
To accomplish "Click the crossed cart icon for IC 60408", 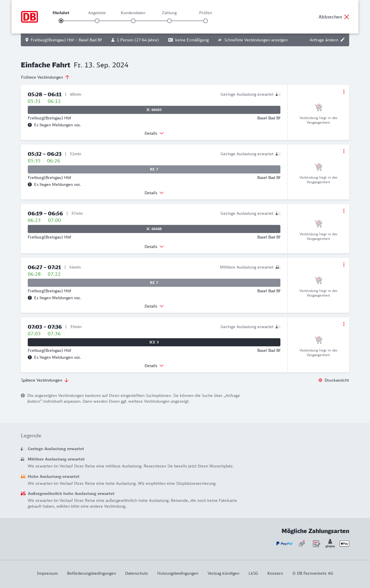I will (318, 224).
